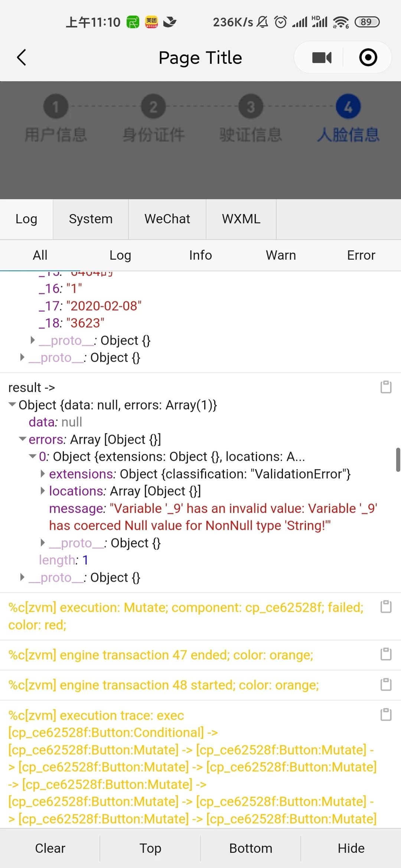401x868 pixels.
Task: Expand the locations array node
Action: (43, 491)
